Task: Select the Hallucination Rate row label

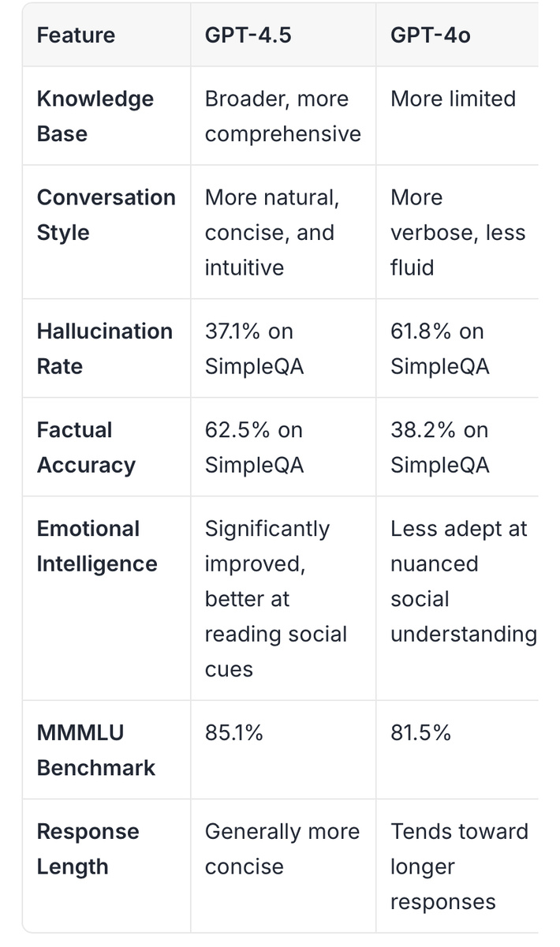Action: tap(104, 348)
